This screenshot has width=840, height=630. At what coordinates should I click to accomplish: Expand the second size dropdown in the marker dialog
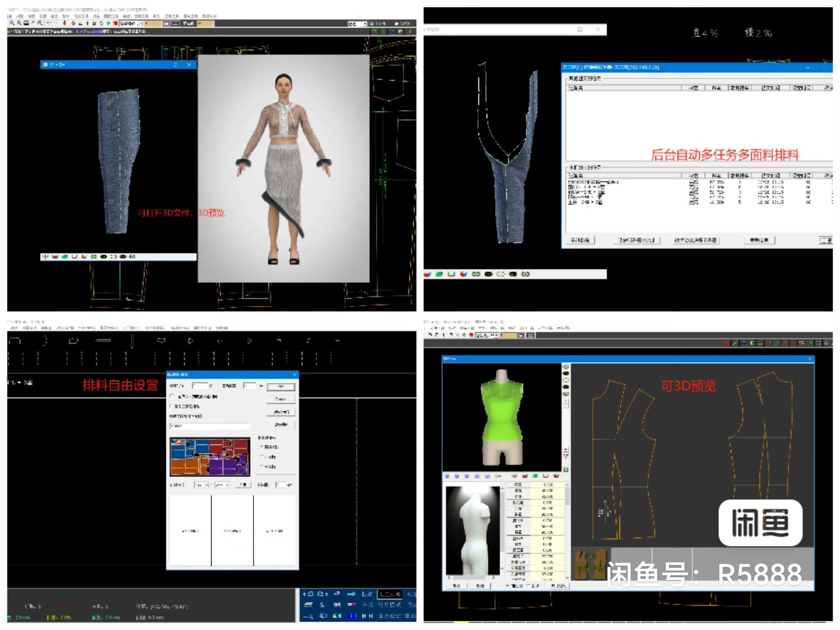224,484
